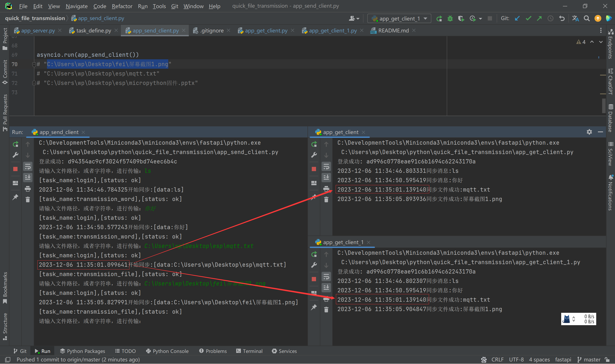Click the Git rollback icon
This screenshot has width=615, height=364.
(562, 19)
